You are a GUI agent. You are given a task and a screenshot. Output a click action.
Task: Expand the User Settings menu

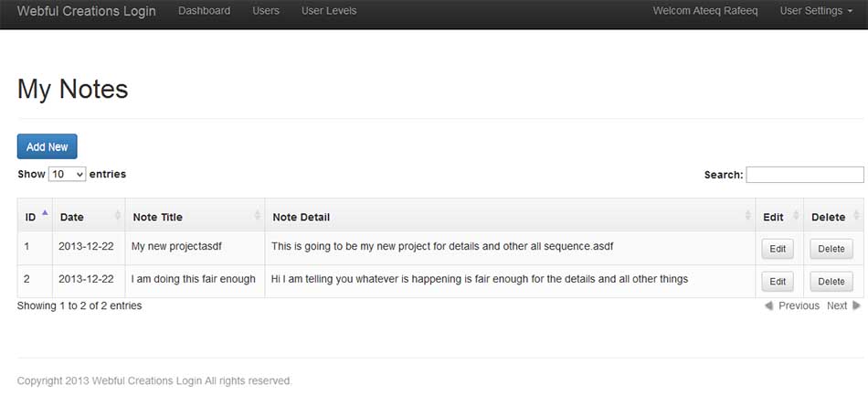816,11
